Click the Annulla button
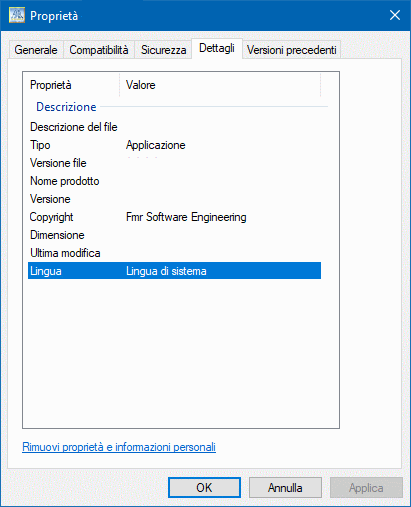The image size is (411, 507). point(285,488)
